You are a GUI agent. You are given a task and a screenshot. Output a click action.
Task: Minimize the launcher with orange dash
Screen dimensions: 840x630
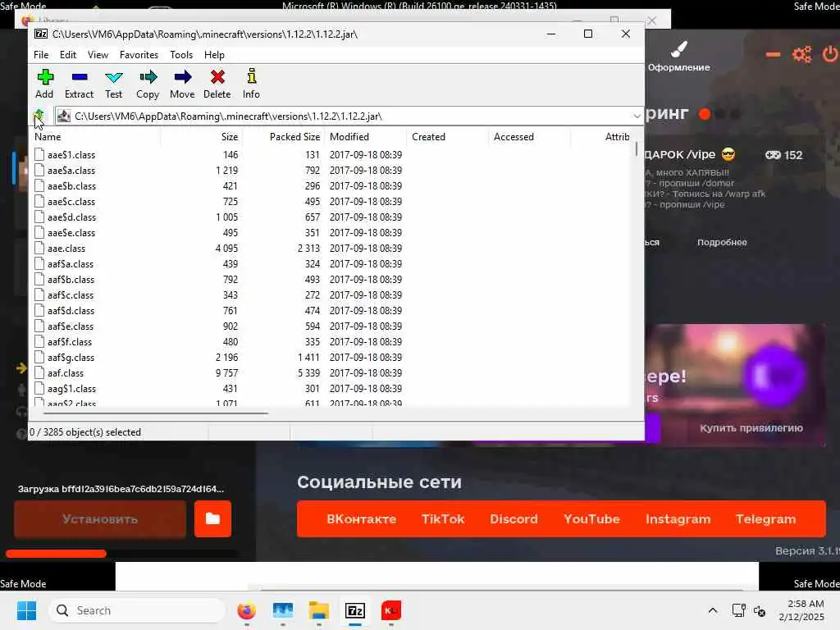point(773,54)
